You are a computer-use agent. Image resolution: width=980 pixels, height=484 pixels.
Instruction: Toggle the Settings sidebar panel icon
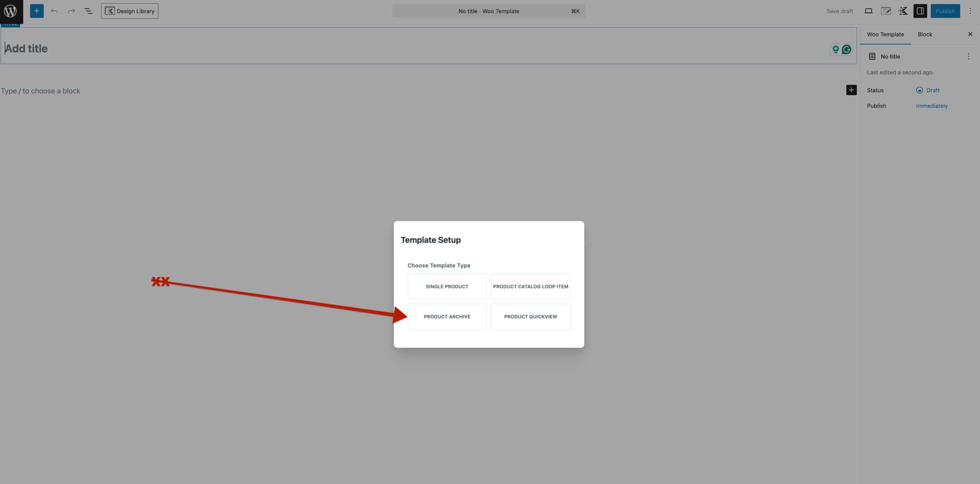coord(920,11)
